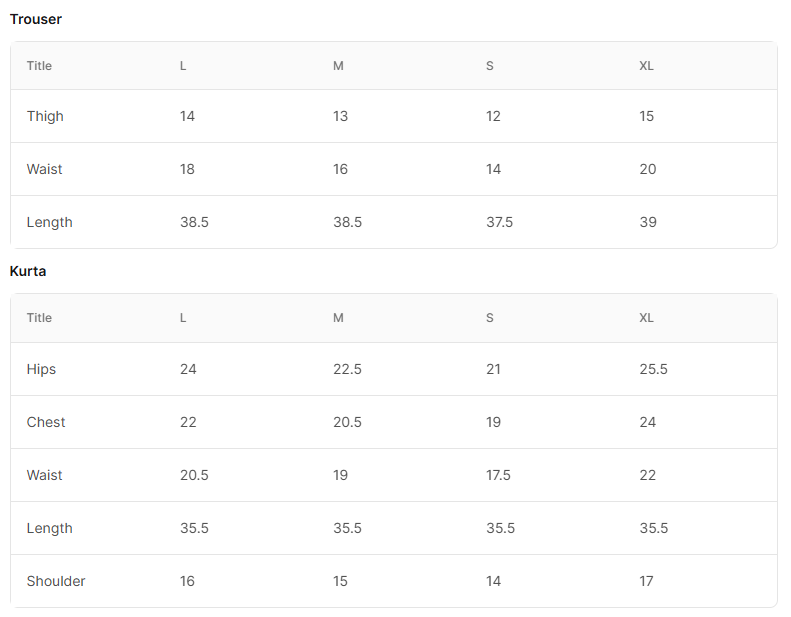This screenshot has height=617, width=791.
Task: Click the Trouser section heading
Action: click(36, 19)
